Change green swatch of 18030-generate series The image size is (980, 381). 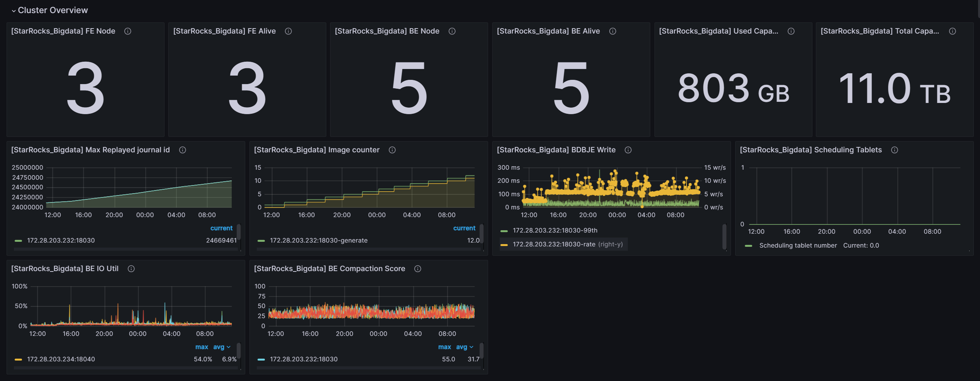tap(261, 241)
